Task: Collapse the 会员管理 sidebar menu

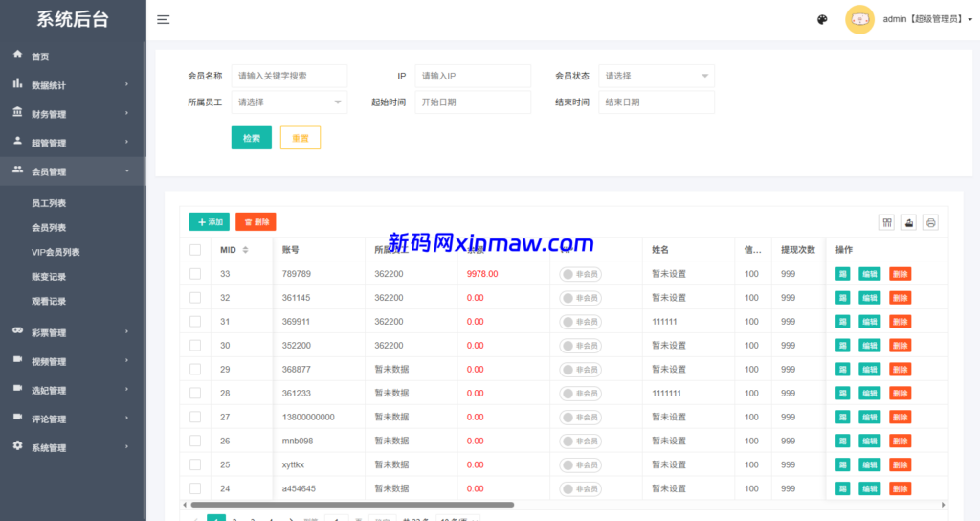Action: (x=73, y=171)
